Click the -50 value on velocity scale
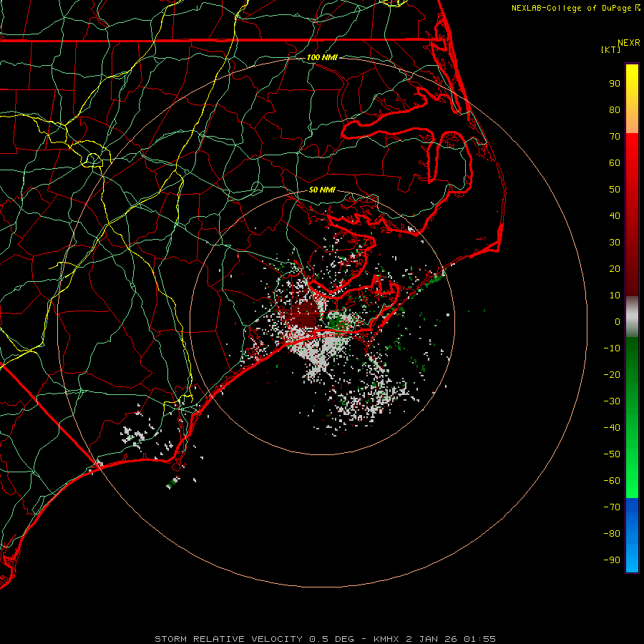The image size is (644, 644). [612, 454]
